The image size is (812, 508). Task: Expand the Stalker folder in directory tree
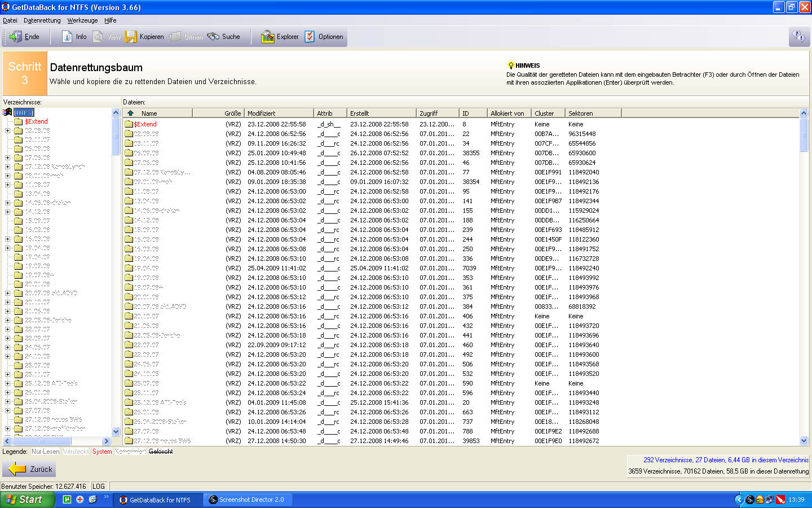pyautogui.click(x=8, y=401)
